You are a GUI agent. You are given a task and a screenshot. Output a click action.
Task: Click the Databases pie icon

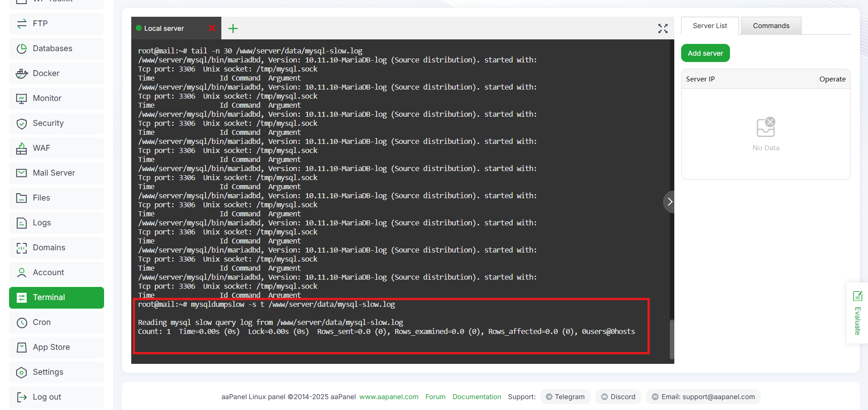21,48
